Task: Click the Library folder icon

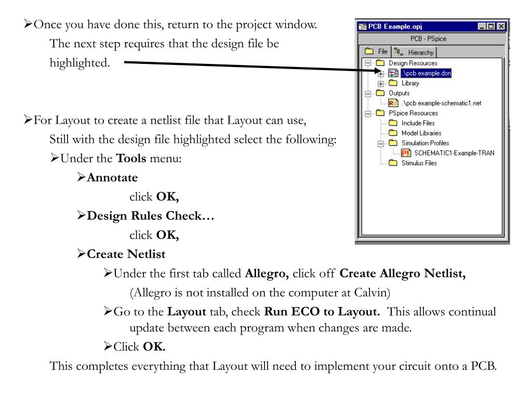Action: (x=393, y=83)
